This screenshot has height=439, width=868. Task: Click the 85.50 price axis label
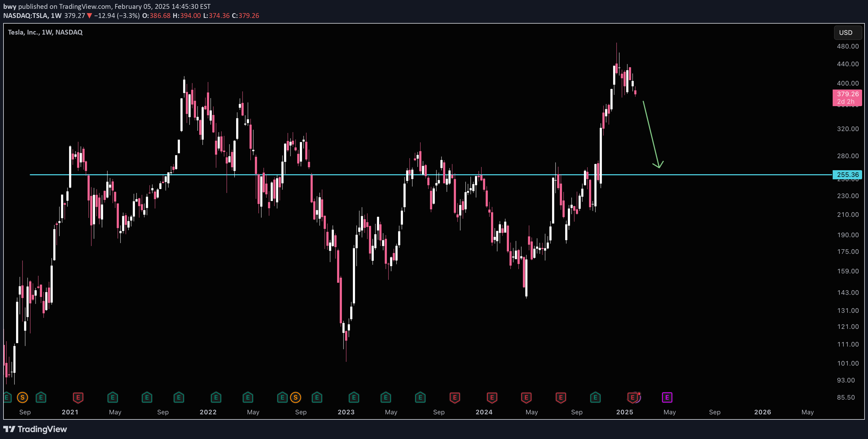pyautogui.click(x=846, y=397)
